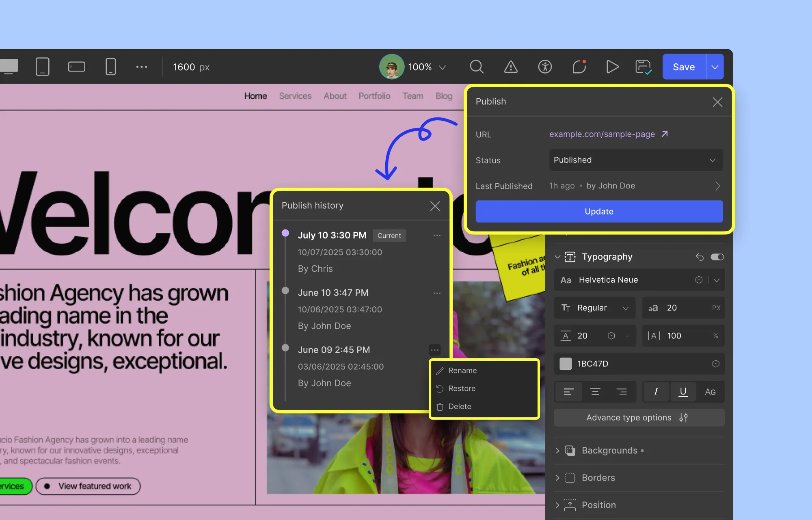This screenshot has width=812, height=520.
Task: Click the hexagon variable icon beside Helvetica Neue
Action: point(699,280)
